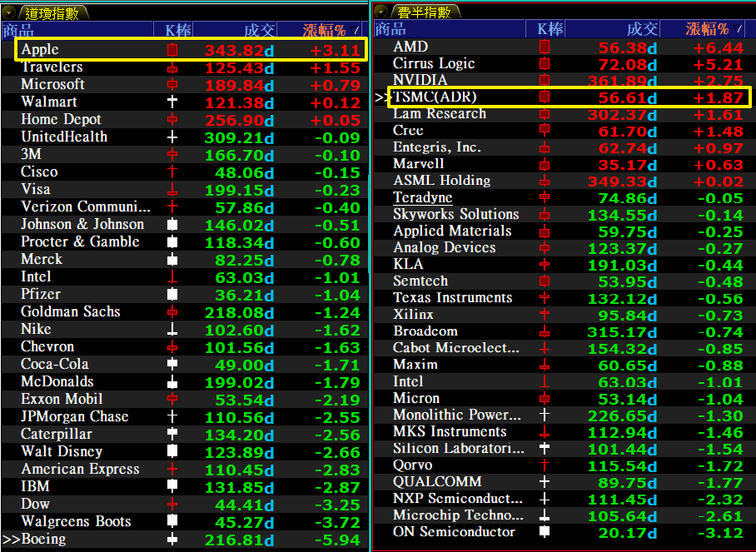Click the Walt Disney candlestick icon
756x552 pixels.
pos(172,452)
